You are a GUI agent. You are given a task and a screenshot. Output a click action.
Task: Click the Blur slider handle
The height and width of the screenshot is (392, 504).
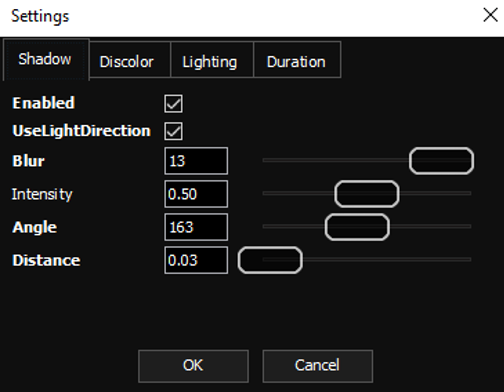[x=441, y=161]
